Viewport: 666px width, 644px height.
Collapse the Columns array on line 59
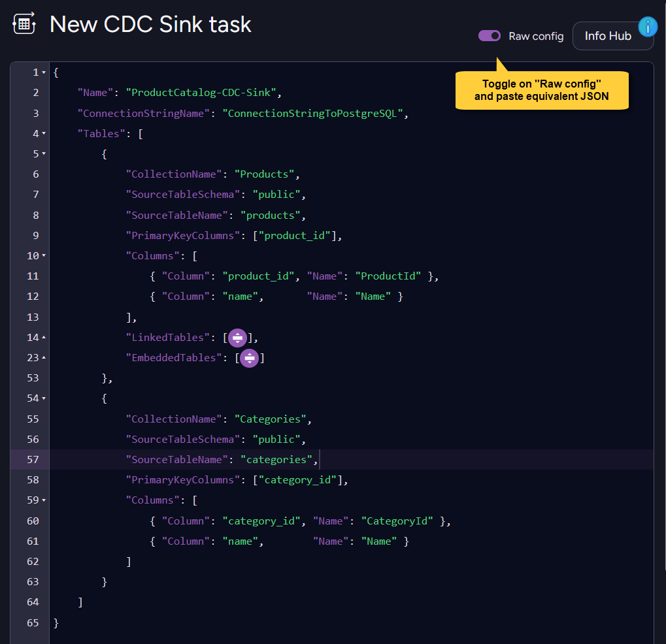point(44,500)
